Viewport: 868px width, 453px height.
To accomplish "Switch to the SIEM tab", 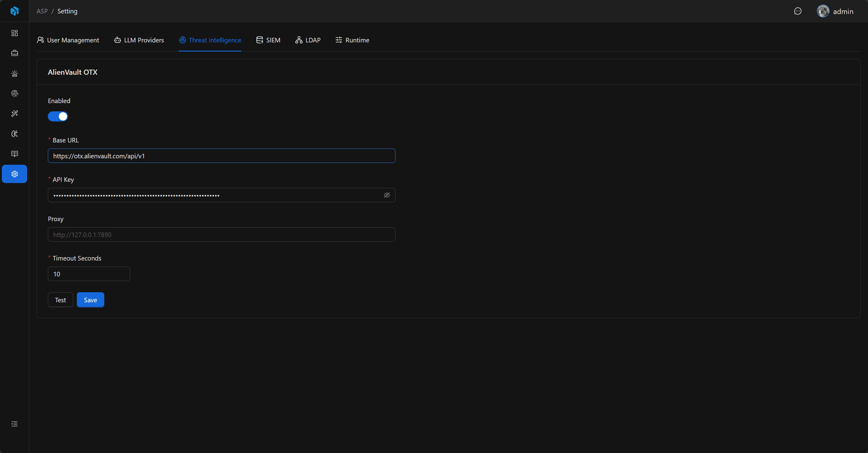I will (x=268, y=40).
